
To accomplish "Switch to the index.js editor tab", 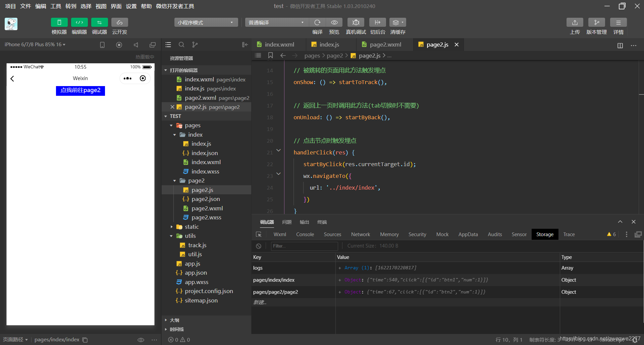I will click(329, 45).
